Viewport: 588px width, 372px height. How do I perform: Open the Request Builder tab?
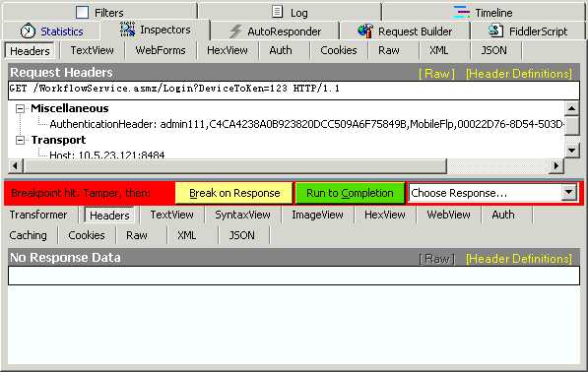pyautogui.click(x=405, y=31)
